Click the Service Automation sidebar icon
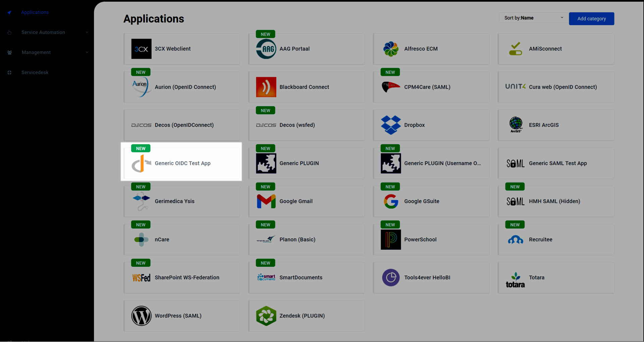 (9, 33)
